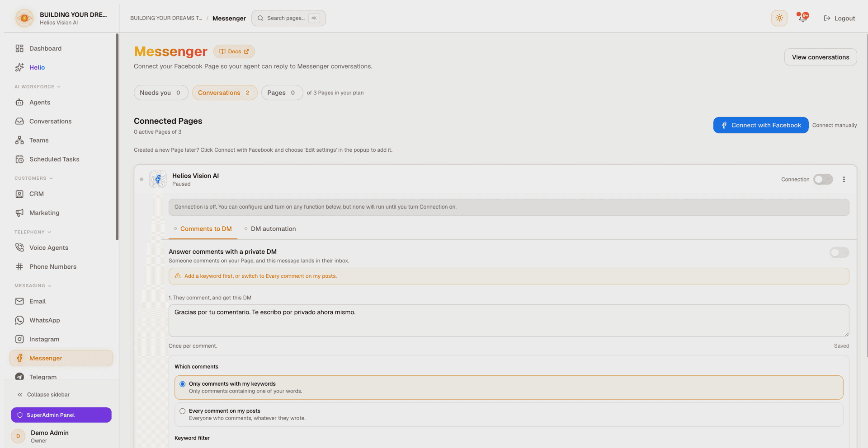The height and width of the screenshot is (448, 868).
Task: Select the Conversations filter pill
Action: pos(225,93)
